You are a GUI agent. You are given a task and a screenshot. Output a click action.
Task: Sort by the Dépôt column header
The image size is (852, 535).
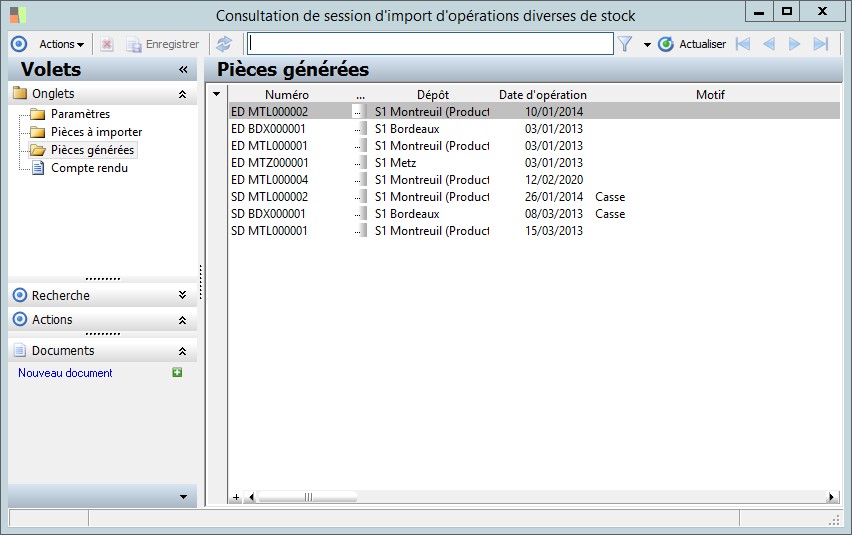pos(433,95)
